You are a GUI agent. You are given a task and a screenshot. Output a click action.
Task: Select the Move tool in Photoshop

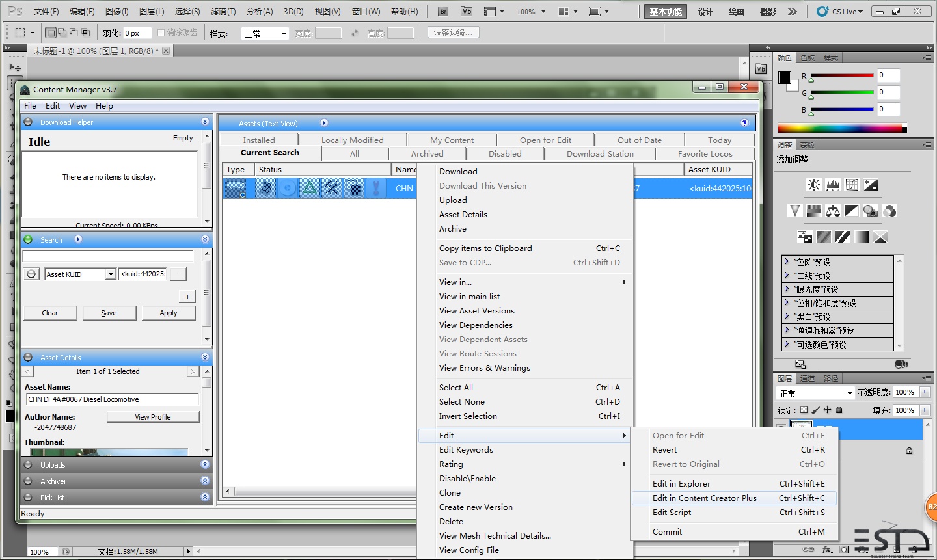[x=14, y=67]
